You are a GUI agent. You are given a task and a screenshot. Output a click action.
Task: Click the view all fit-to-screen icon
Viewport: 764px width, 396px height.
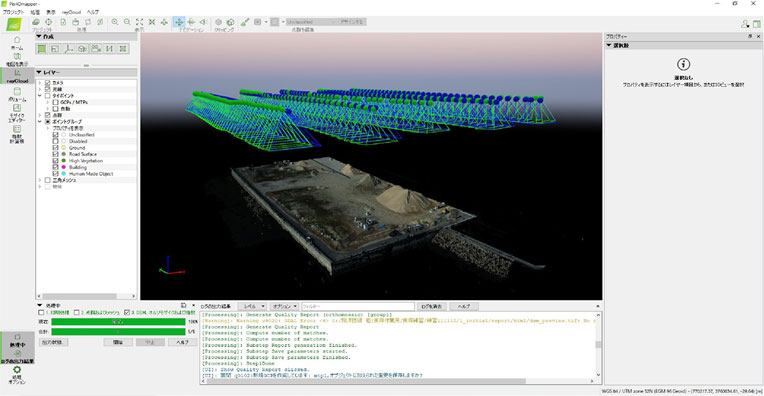click(139, 22)
